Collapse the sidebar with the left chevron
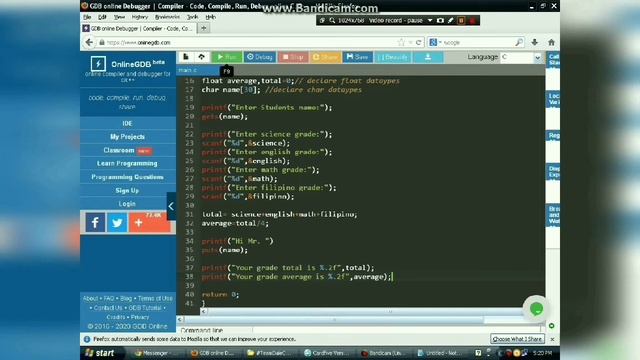 point(171,206)
